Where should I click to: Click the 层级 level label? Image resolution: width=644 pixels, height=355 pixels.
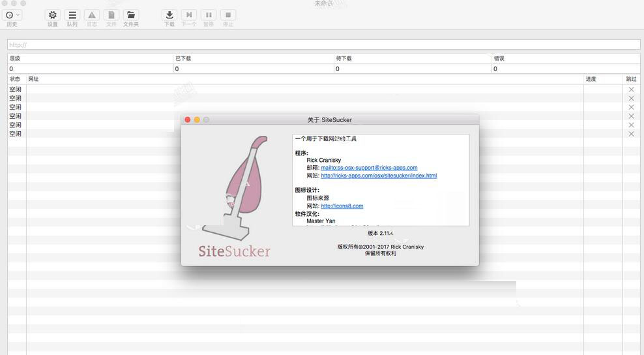click(15, 59)
